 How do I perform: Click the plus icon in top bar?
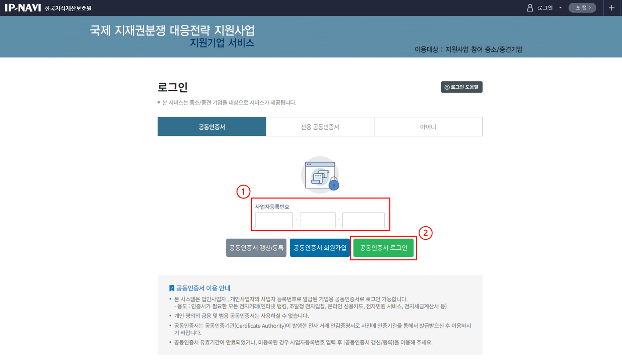tap(612, 8)
